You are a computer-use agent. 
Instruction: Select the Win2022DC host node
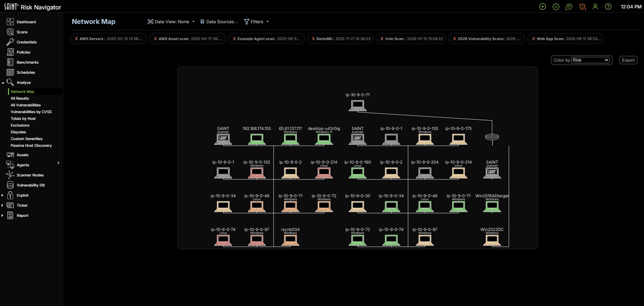(x=492, y=240)
